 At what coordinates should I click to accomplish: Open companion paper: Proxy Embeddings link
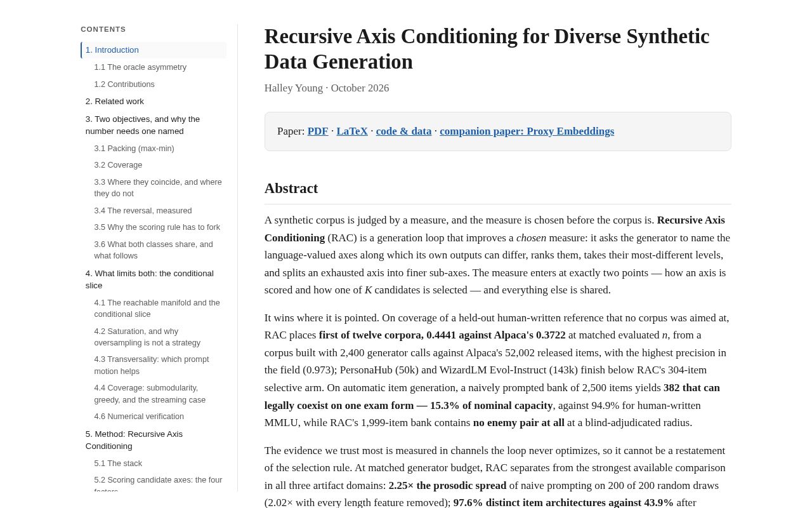pos(527,131)
